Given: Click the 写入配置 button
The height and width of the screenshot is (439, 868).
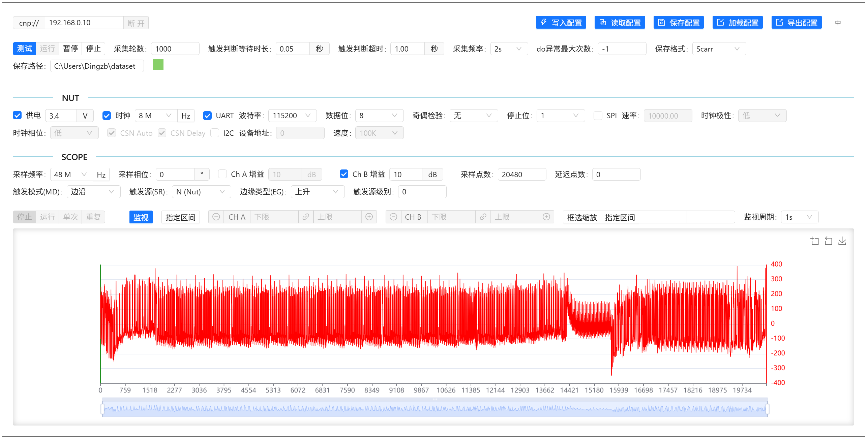Looking at the screenshot, I should point(561,23).
